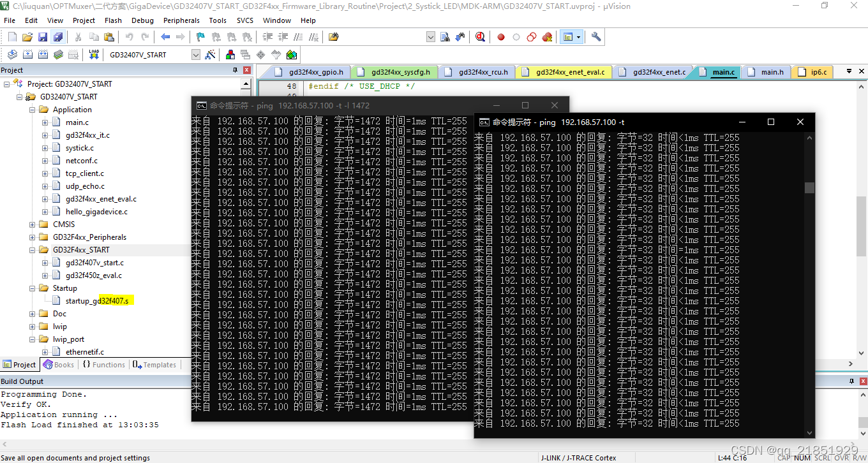Navigate backwards with the blue back arrow
Screen dimensions: 868x463
[x=165, y=37]
